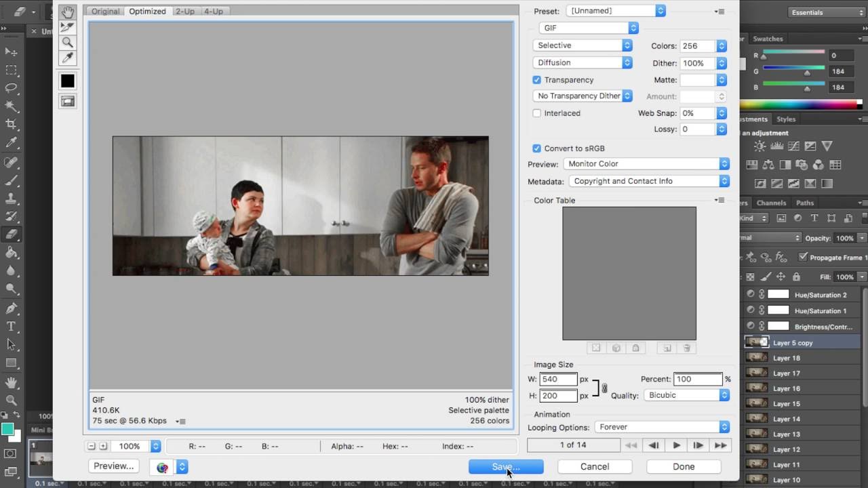This screenshot has height=488, width=868.
Task: Click the new color icon in Color Table
Action: coord(667,348)
